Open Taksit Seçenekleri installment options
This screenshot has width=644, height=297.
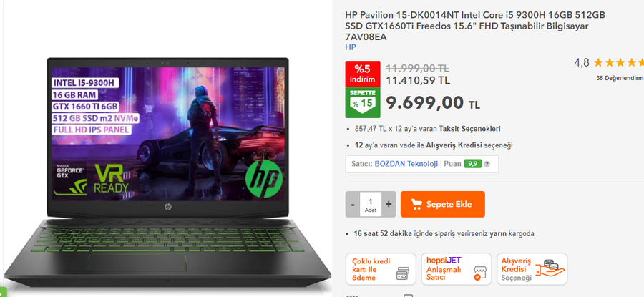coord(469,129)
